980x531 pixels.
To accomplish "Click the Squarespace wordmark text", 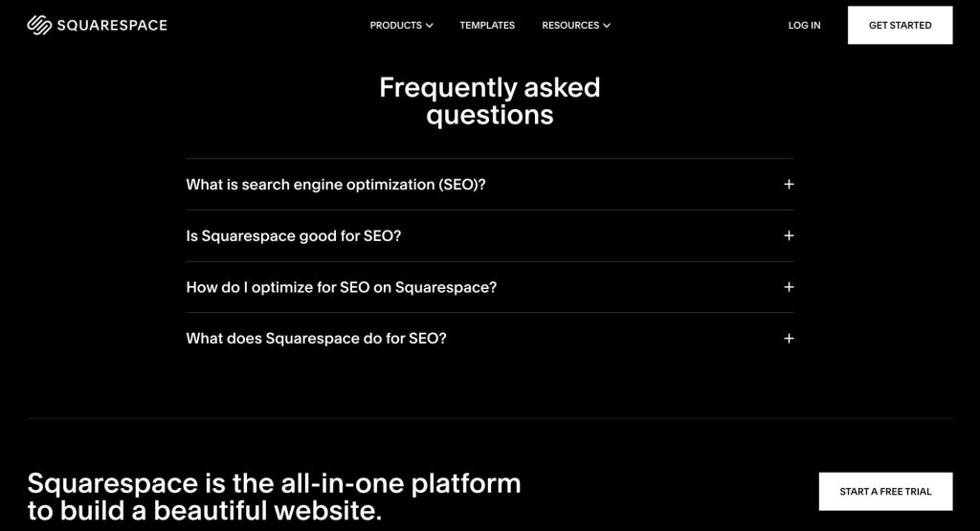I will pos(111,25).
